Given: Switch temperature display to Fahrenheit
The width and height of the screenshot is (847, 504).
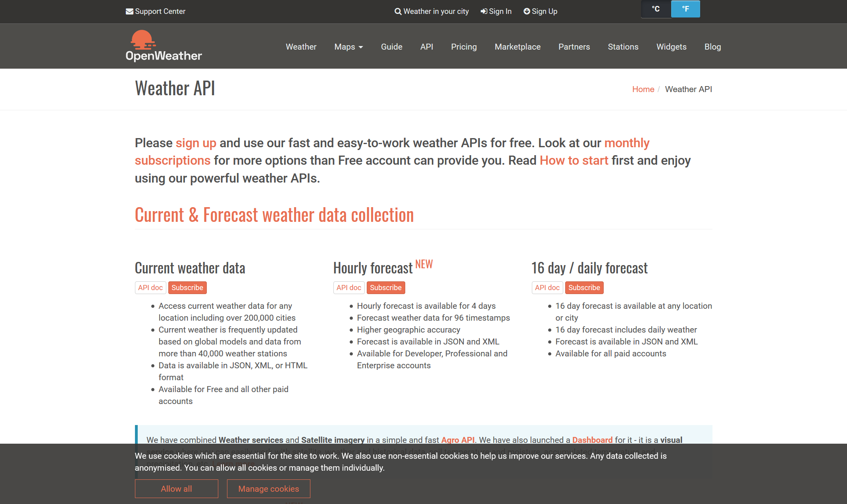Looking at the screenshot, I should tap(684, 8).
